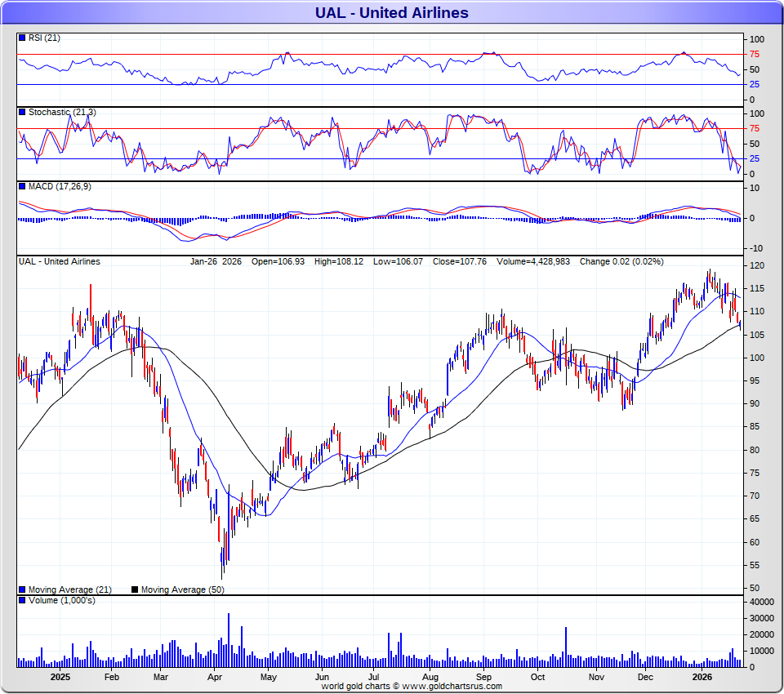This screenshot has height=694, width=784.
Task: Click the Moving Average (50) legend text
Action: [x=182, y=589]
